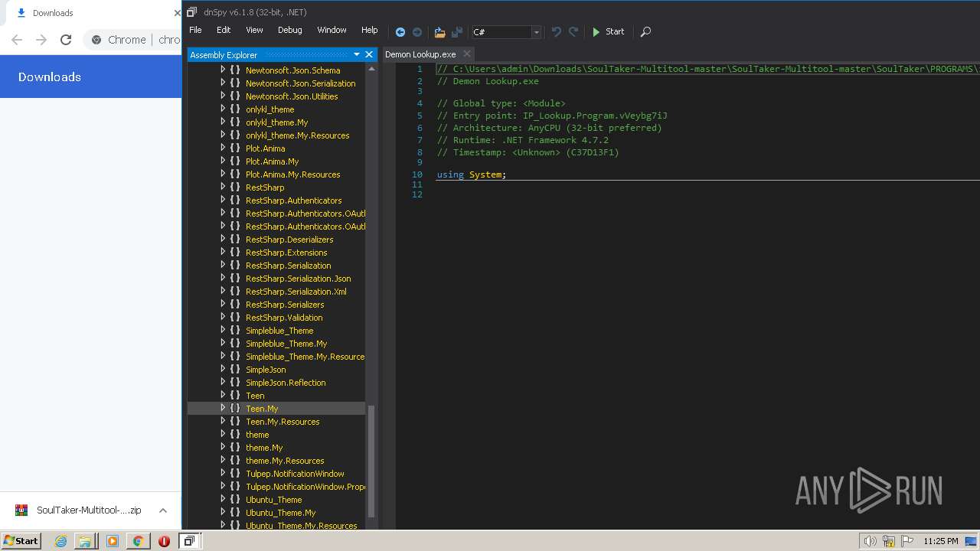The height and width of the screenshot is (551, 980).
Task: Open the Debug menu
Action: (x=289, y=30)
